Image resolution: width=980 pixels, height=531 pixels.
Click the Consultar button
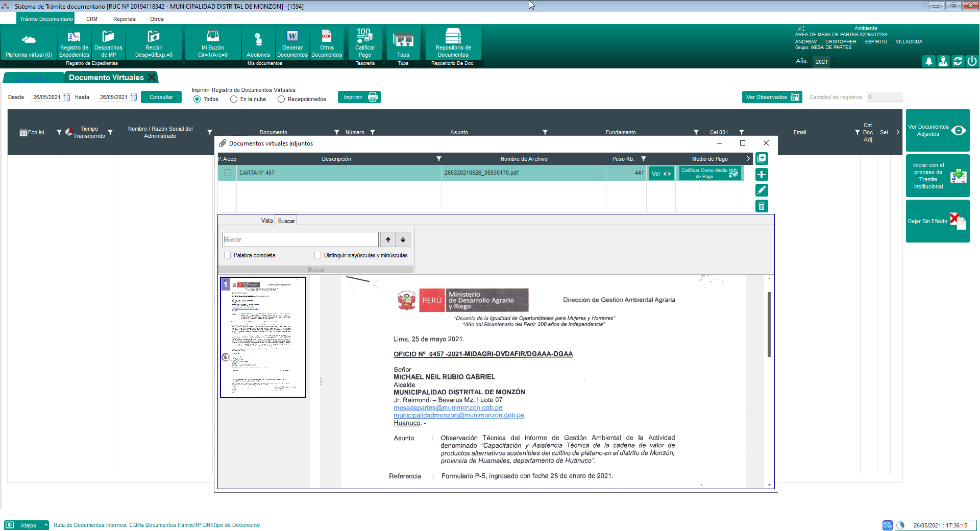161,98
